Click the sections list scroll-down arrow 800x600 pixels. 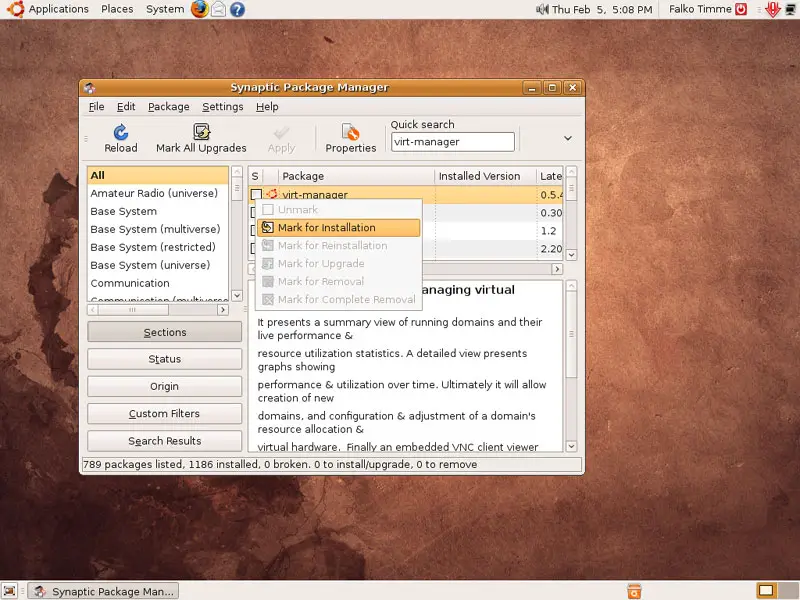(x=237, y=295)
